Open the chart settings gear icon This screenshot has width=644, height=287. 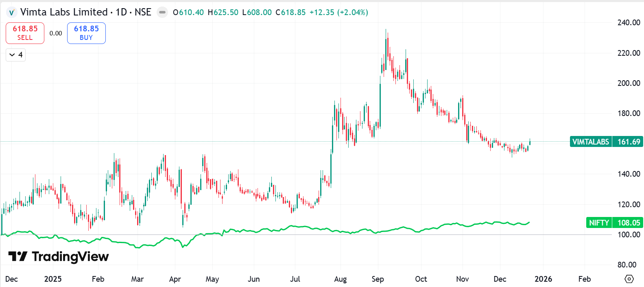pos(629,279)
